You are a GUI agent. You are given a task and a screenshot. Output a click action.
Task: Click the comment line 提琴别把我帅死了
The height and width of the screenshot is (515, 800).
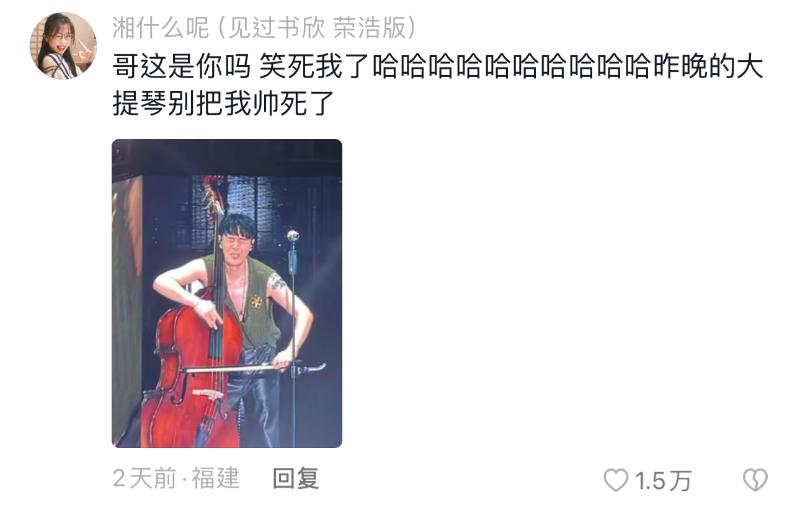(223, 104)
